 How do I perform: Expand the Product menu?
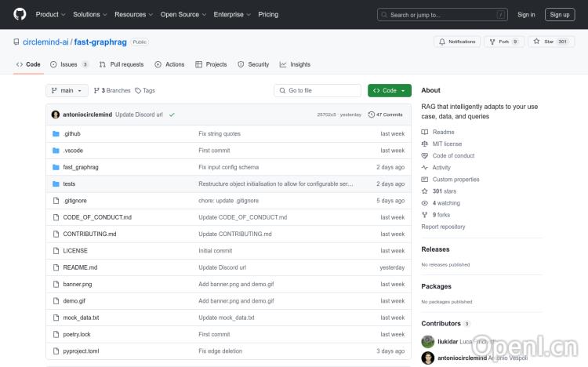(51, 14)
